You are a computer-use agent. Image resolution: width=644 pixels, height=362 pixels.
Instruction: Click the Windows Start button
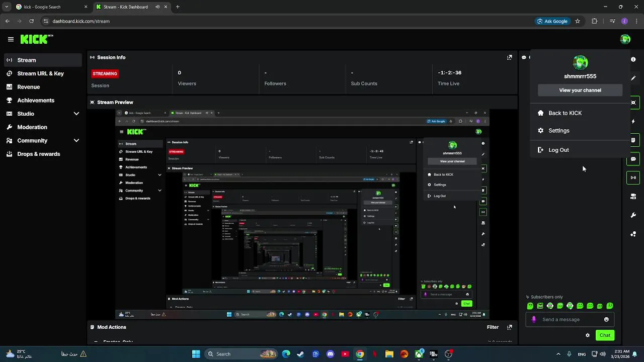(196, 354)
